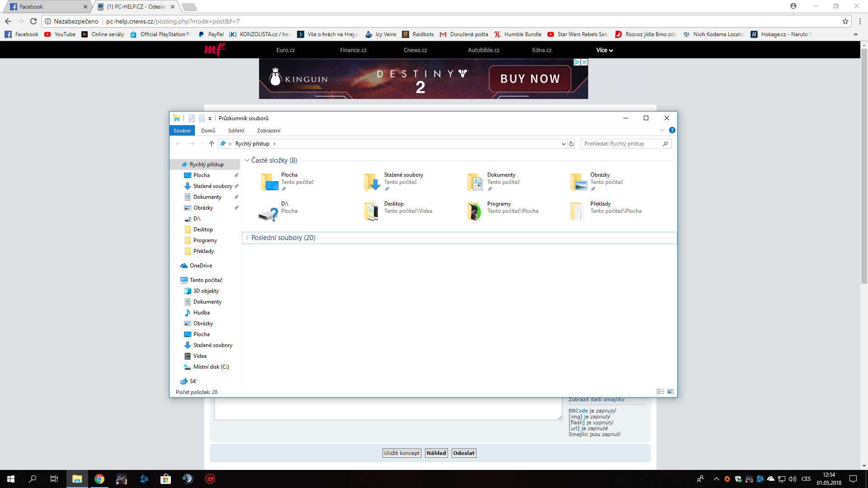The height and width of the screenshot is (488, 868).
Task: Switch to details view icon
Action: click(x=660, y=392)
